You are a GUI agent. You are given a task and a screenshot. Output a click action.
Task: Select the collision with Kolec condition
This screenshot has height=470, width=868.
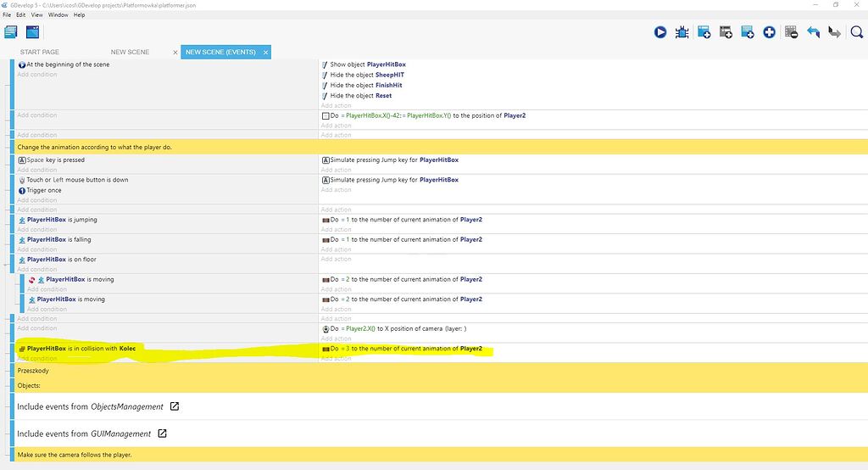pyautogui.click(x=81, y=348)
